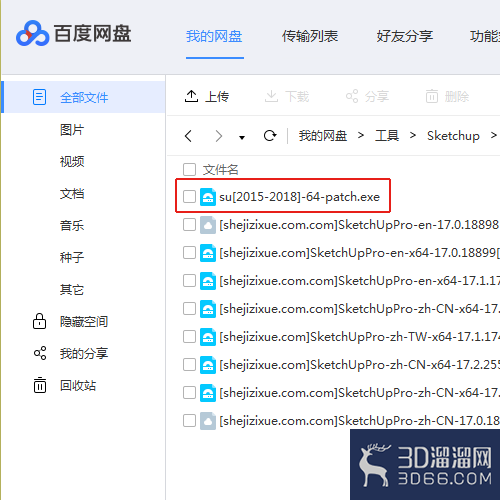The width and height of the screenshot is (500, 500).
Task: Open the navigation history dropdown arrow
Action: coord(242,137)
